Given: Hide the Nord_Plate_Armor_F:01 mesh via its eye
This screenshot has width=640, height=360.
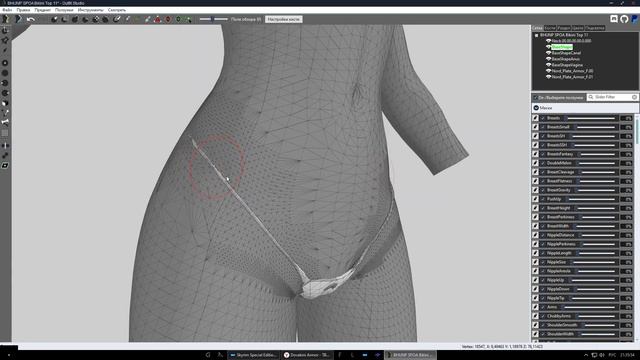Looking at the screenshot, I should 549,77.
